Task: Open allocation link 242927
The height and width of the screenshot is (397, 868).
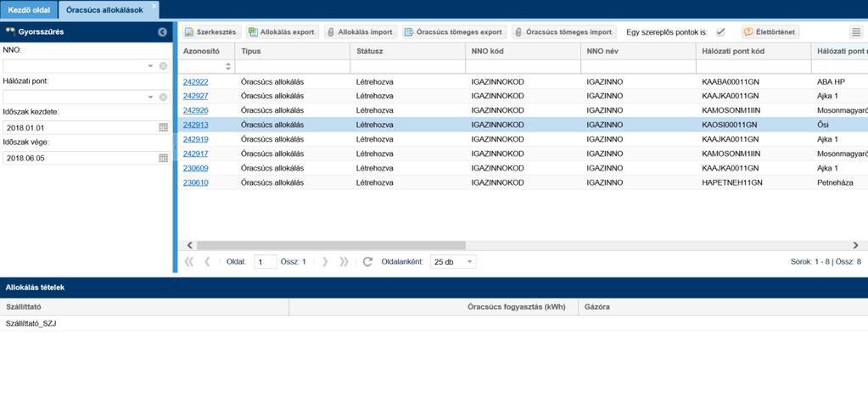Action: (195, 96)
